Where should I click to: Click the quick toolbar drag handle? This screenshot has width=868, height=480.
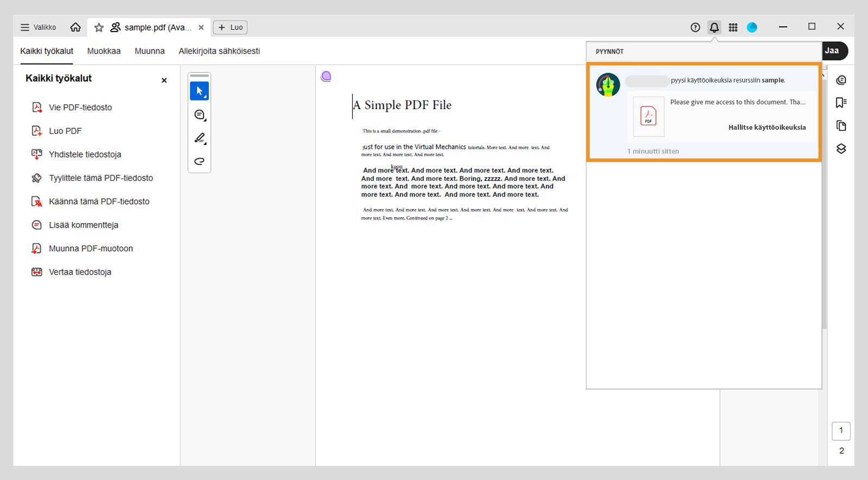pos(200,75)
